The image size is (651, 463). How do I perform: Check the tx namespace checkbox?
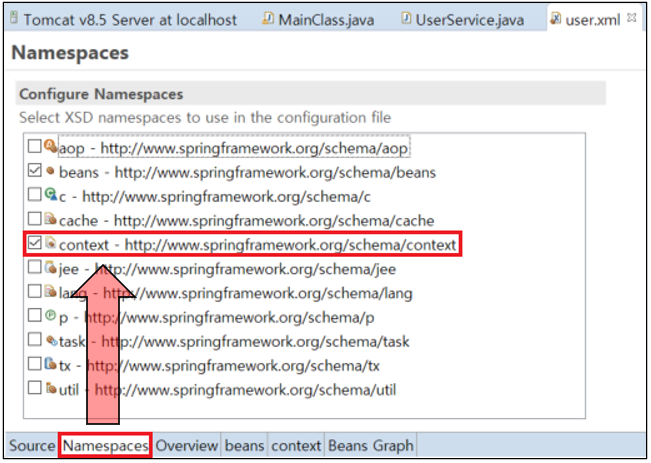pos(34,364)
